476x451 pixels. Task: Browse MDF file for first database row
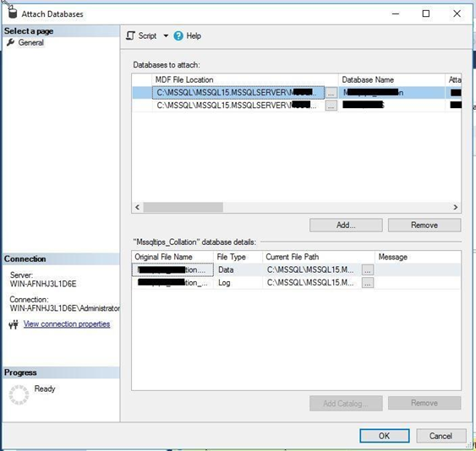point(331,93)
